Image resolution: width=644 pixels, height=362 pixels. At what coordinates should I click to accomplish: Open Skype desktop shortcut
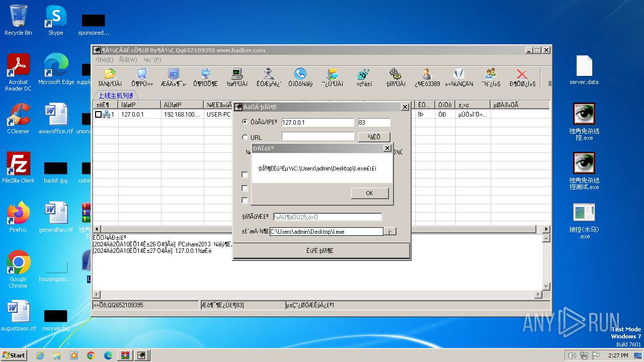pos(56,20)
